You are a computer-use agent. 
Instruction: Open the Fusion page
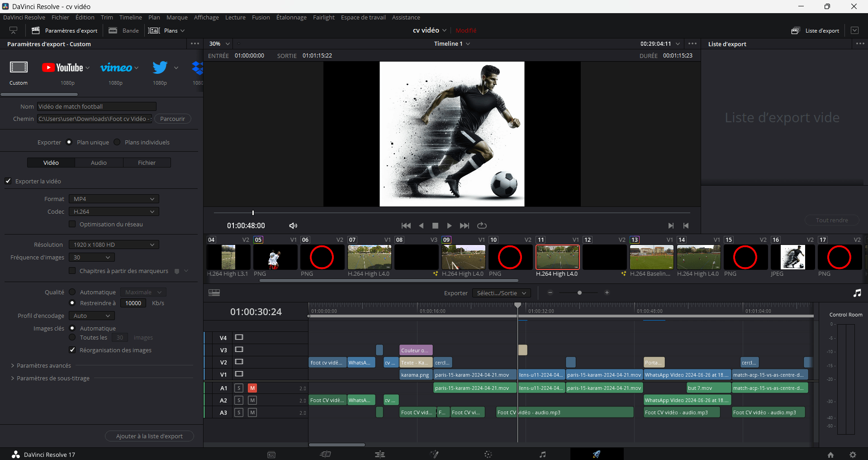pos(434,454)
